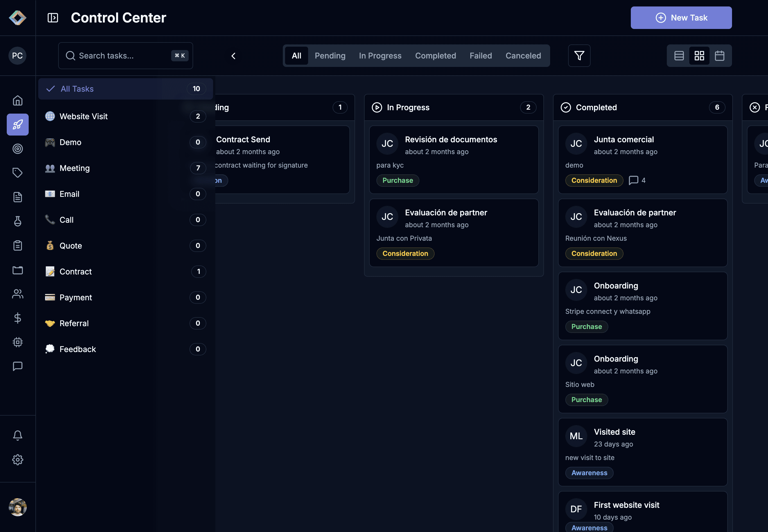The height and width of the screenshot is (532, 768).
Task: Click the Completed column check icon
Action: click(x=566, y=107)
